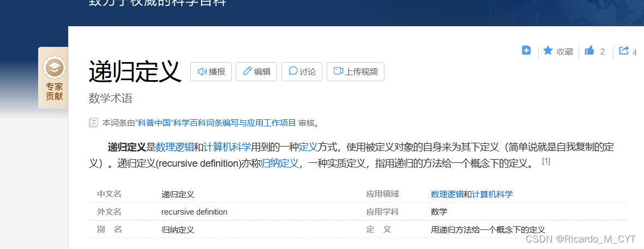This screenshot has height=249, width=644.
Task: Click the 播报 audio playback button
Action: [x=211, y=72]
